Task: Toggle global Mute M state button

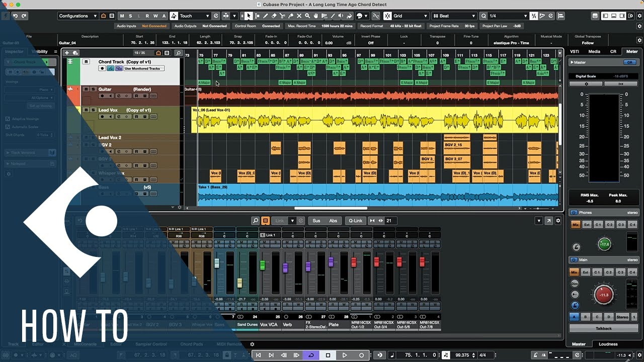Action: pyautogui.click(x=122, y=16)
